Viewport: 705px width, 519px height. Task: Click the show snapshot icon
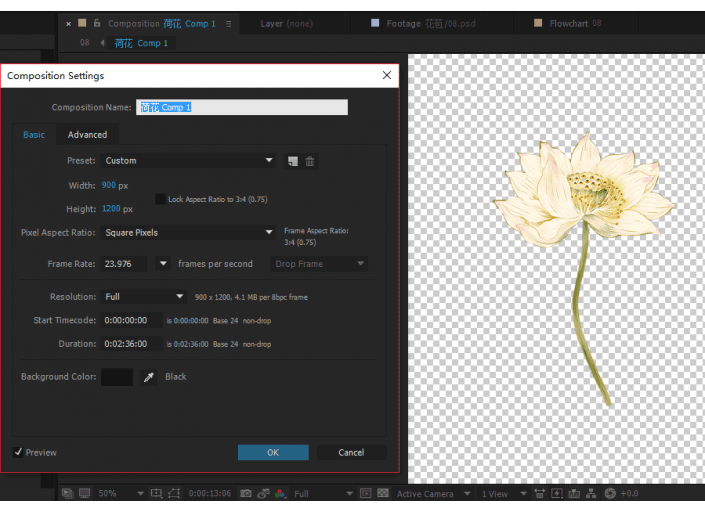tap(263, 493)
